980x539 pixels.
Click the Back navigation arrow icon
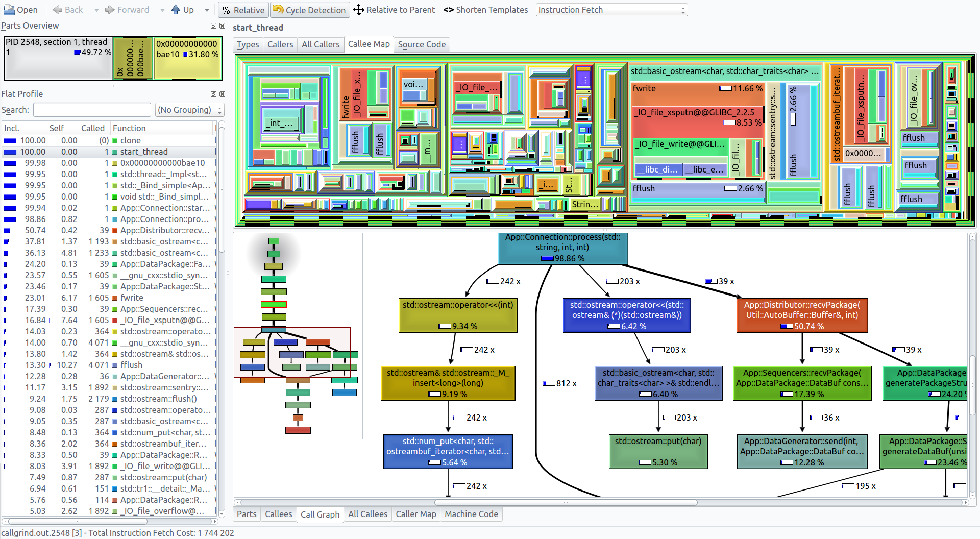58,10
